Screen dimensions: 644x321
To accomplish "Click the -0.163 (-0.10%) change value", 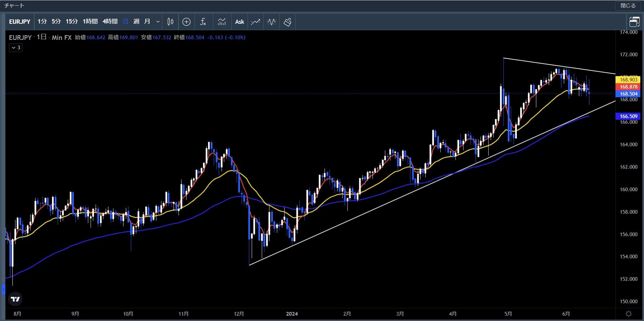I will click(x=226, y=38).
